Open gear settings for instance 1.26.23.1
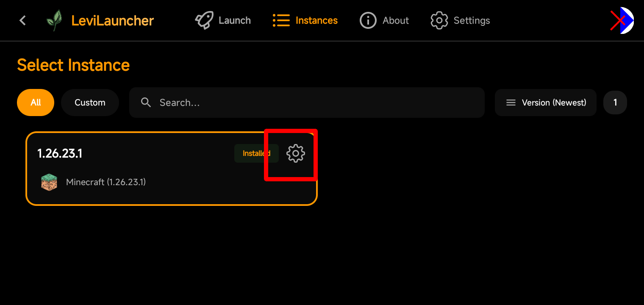 (x=296, y=153)
